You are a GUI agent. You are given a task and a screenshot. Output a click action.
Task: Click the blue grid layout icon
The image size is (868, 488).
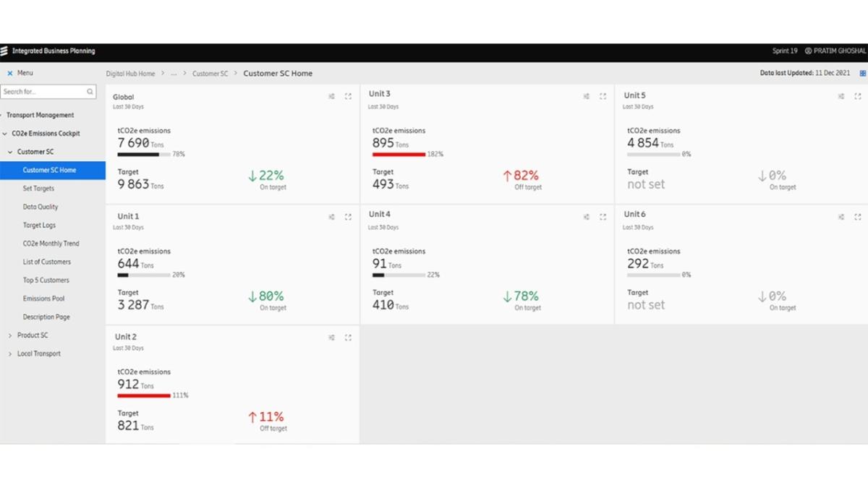point(862,73)
